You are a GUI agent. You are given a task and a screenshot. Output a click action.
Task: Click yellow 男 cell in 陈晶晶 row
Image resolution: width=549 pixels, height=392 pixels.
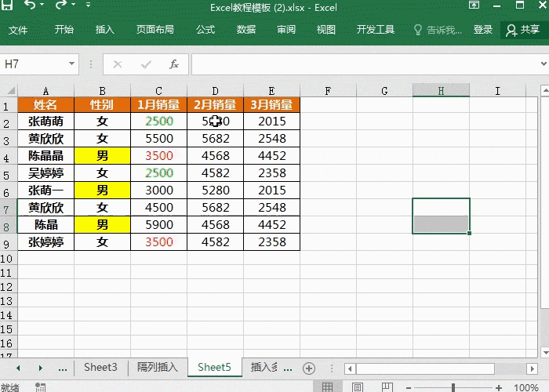(102, 156)
